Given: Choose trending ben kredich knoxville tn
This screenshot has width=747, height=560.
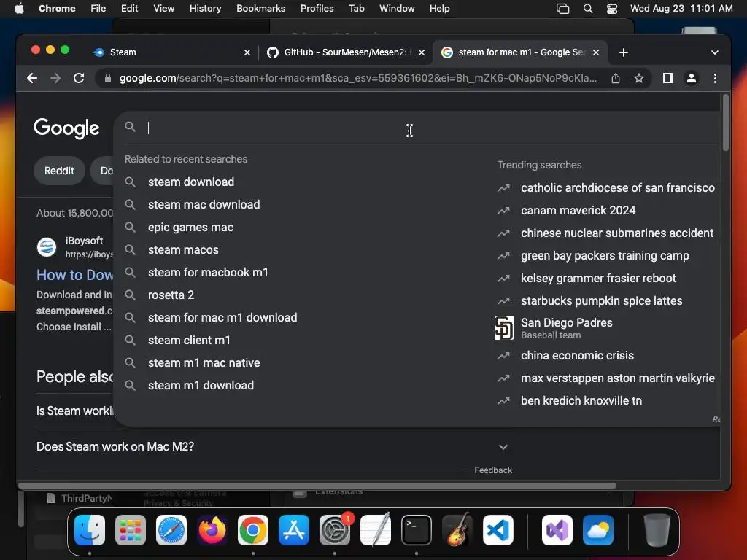Looking at the screenshot, I should (x=581, y=401).
